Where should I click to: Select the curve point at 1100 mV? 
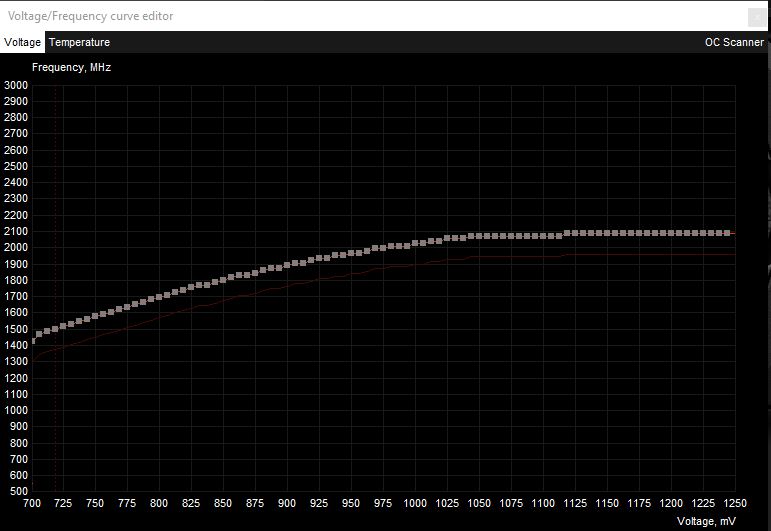click(543, 236)
